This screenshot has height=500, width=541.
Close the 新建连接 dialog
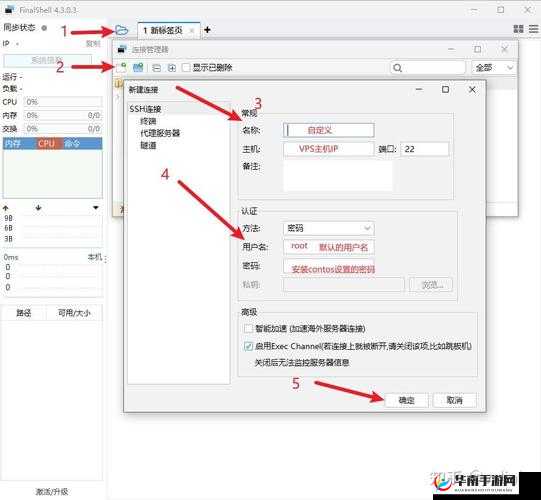click(472, 90)
